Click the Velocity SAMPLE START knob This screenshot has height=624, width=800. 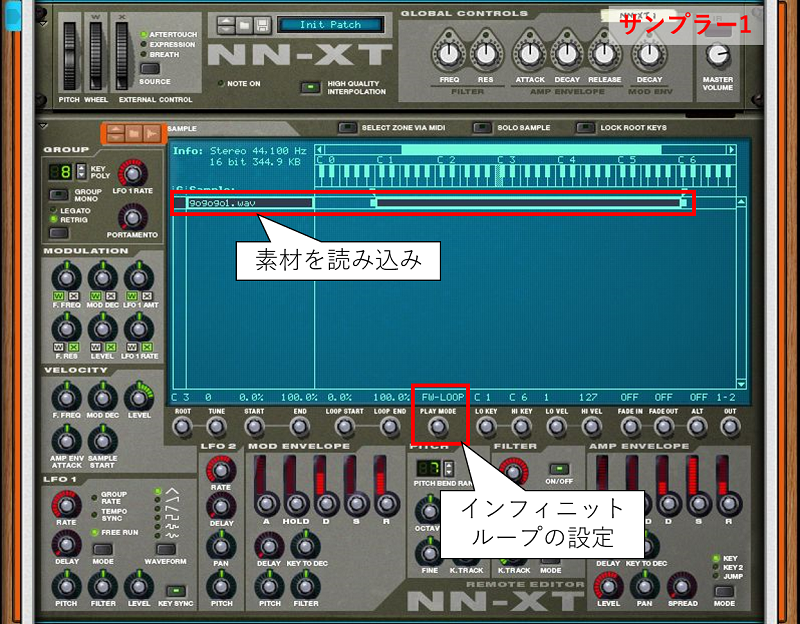(103, 440)
